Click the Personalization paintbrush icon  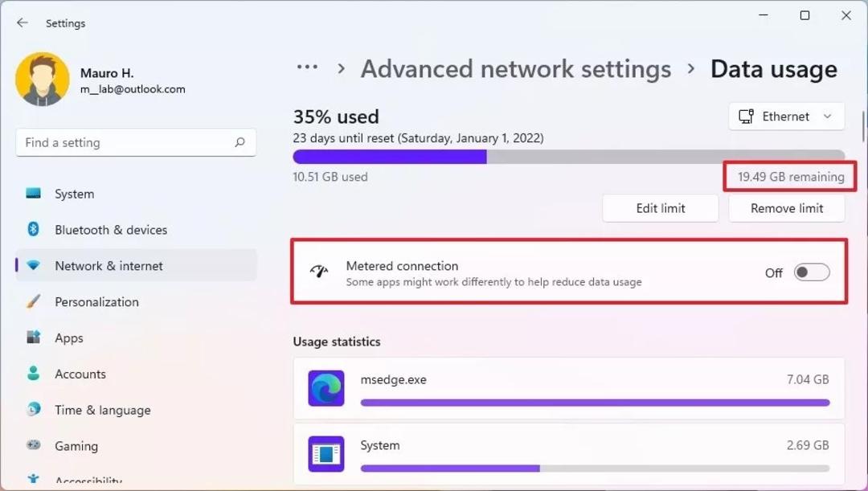click(x=33, y=301)
